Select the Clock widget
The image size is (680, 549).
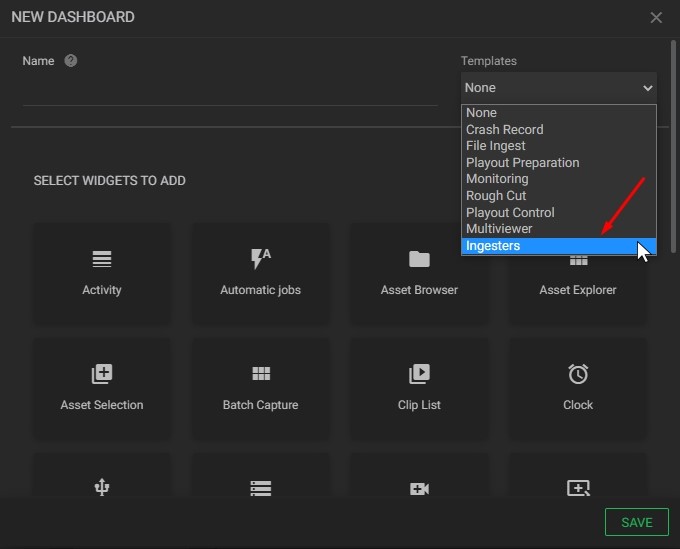tap(578, 388)
